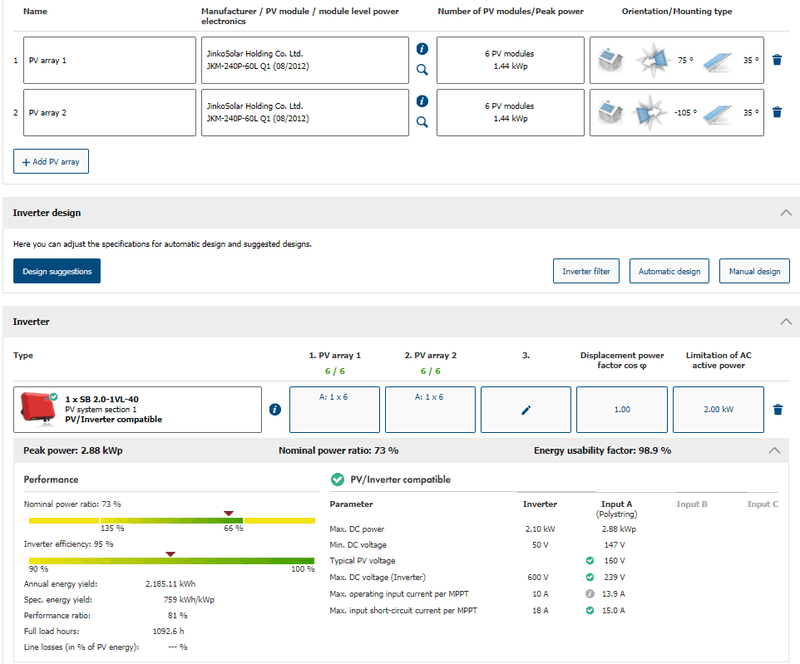
Task: Choose Manual design
Action: [x=754, y=271]
